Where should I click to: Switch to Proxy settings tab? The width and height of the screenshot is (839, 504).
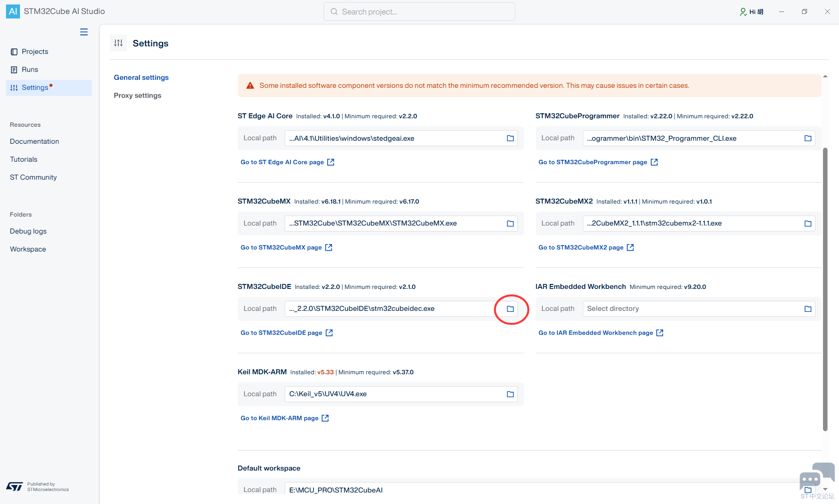(137, 95)
